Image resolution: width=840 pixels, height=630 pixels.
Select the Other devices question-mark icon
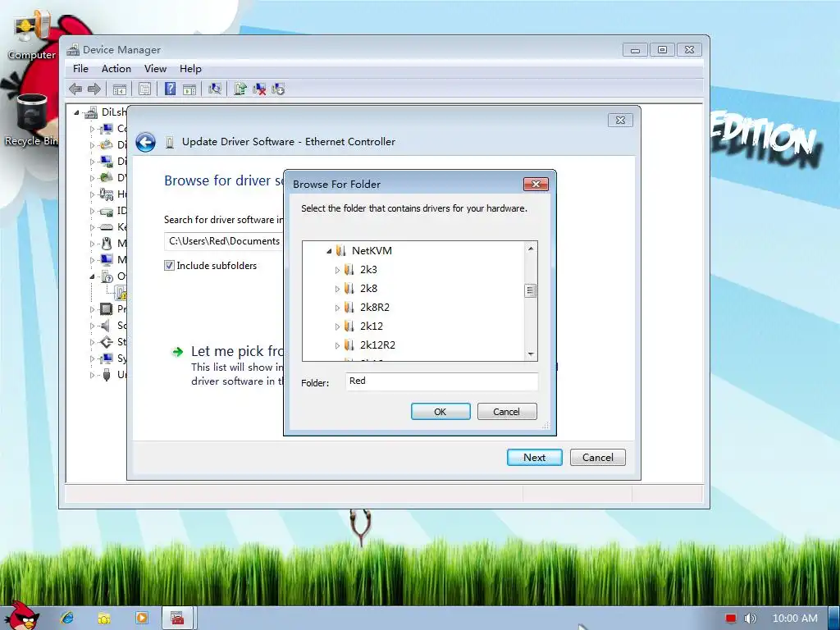pos(107,276)
